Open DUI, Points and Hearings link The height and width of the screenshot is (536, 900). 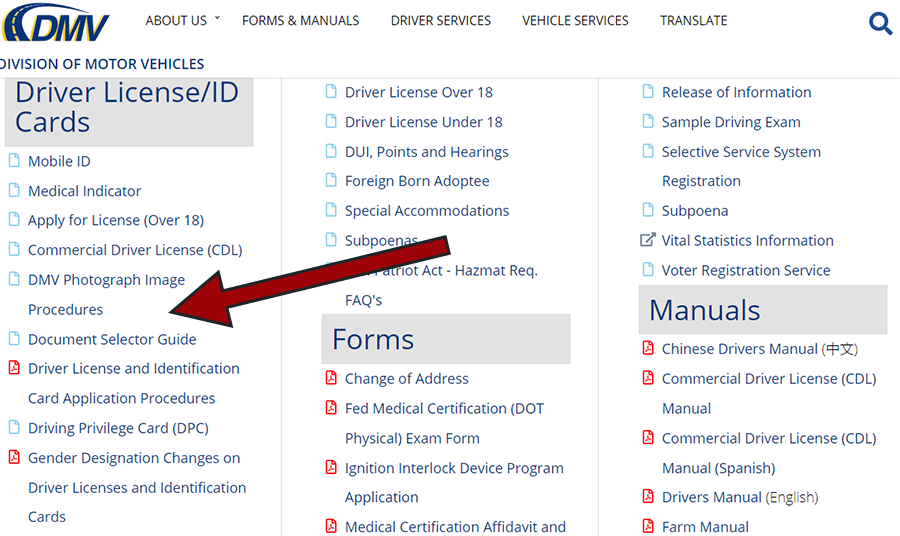click(x=426, y=152)
